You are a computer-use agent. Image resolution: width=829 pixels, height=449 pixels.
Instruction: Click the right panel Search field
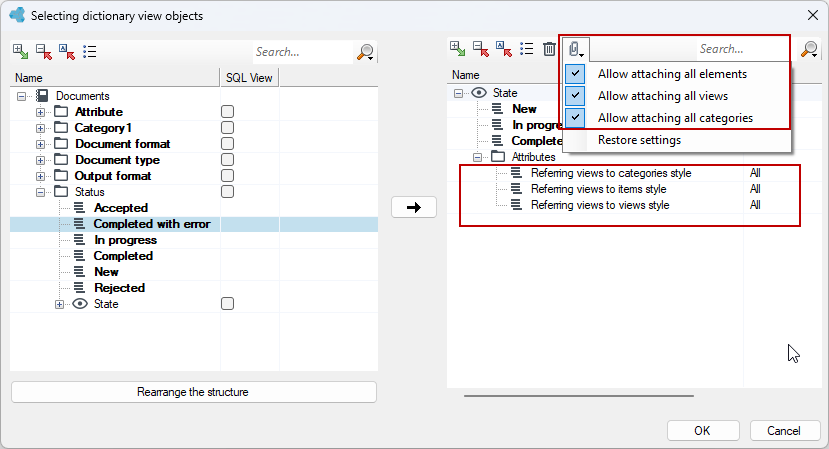click(x=743, y=49)
